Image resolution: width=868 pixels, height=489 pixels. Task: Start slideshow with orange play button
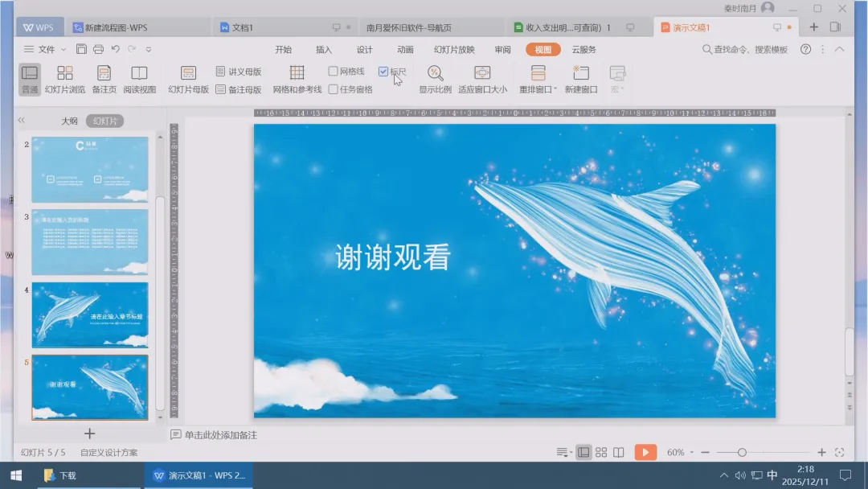pyautogui.click(x=645, y=453)
